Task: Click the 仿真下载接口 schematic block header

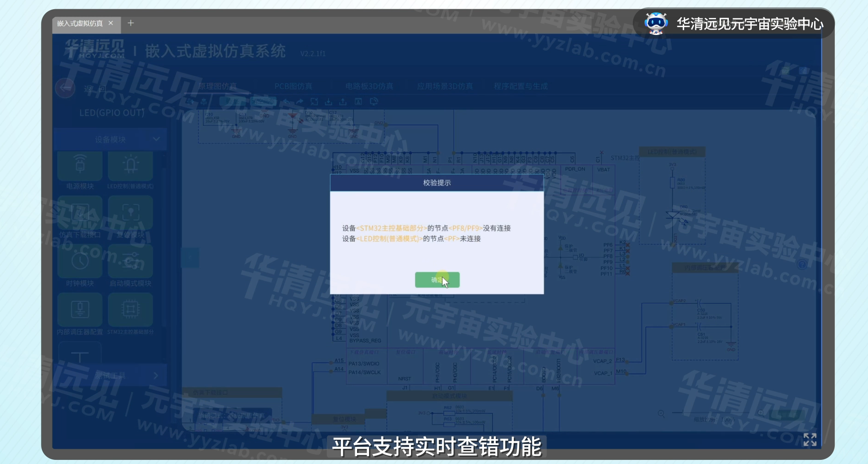Action: click(x=232, y=393)
